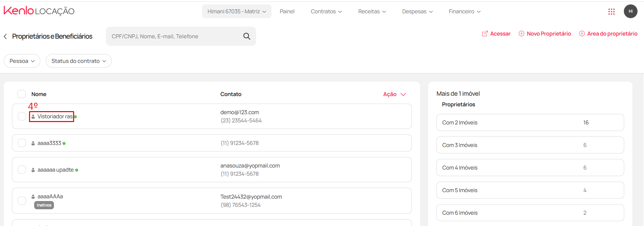Screen dimensions: 644x226
Task: Click the Contato column header
Action: [231, 94]
